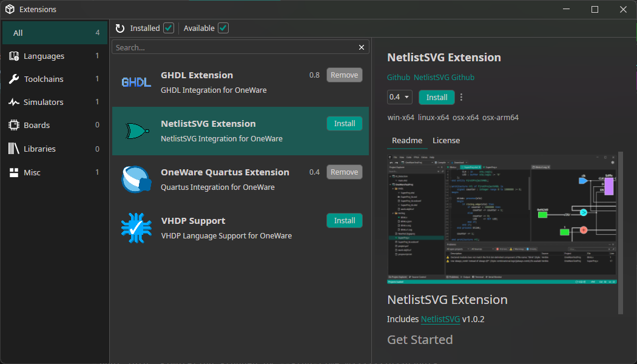This screenshot has height=364, width=637.
Task: Select the Readme tab
Action: [407, 140]
